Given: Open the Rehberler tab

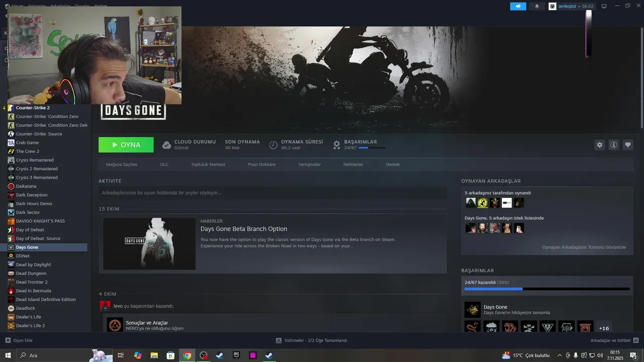Looking at the screenshot, I should tap(353, 164).
